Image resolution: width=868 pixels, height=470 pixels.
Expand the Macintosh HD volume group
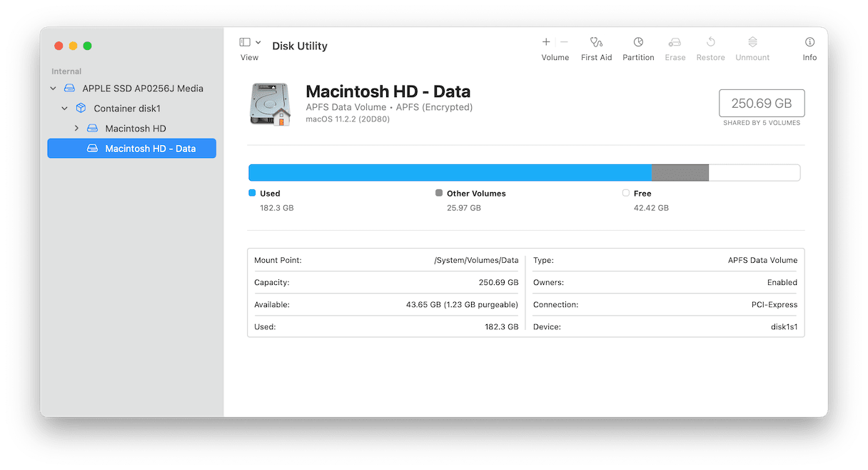(x=76, y=129)
